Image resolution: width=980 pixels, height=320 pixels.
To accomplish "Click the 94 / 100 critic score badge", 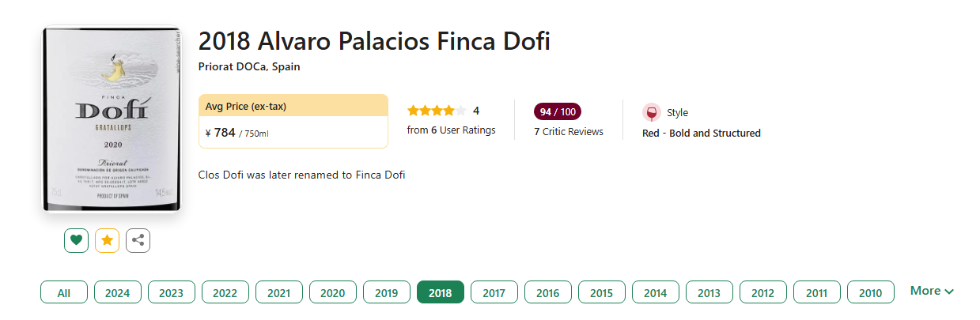I will tap(558, 111).
